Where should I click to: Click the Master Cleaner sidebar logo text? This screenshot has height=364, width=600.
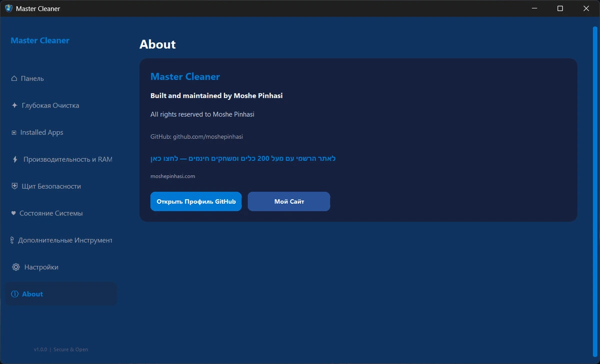[40, 40]
